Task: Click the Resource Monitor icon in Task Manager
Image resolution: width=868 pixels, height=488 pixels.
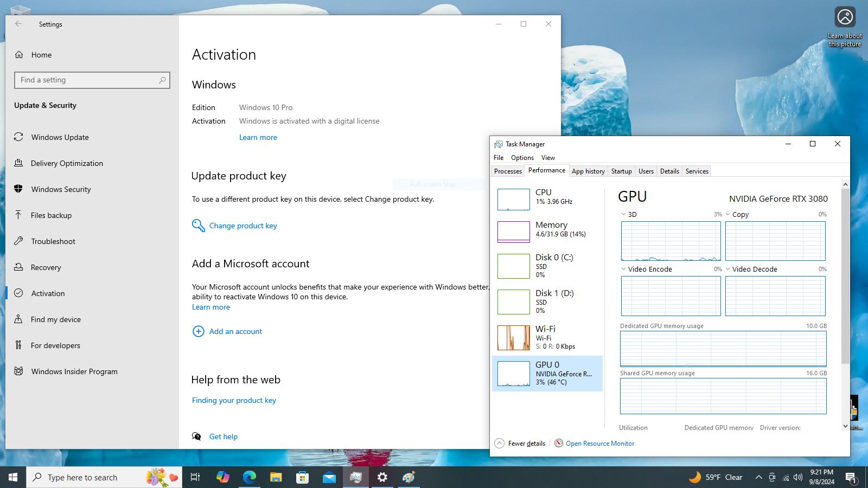Action: [x=559, y=443]
